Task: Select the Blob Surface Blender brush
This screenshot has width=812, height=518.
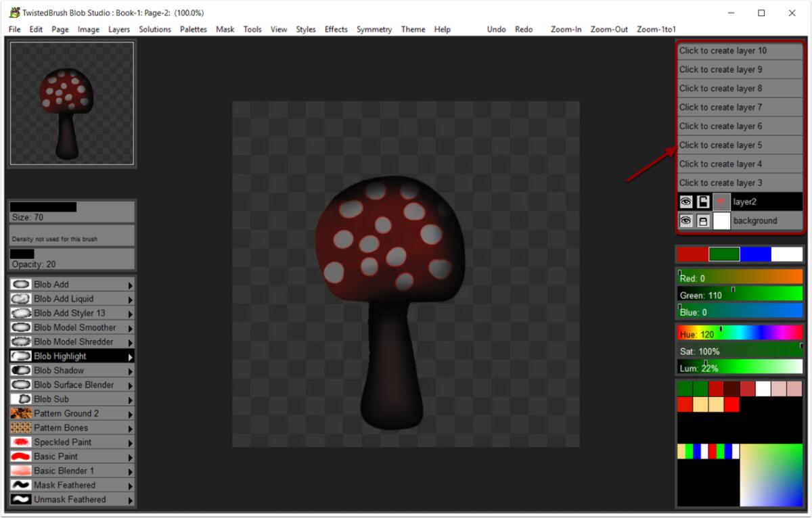Action: click(x=61, y=384)
